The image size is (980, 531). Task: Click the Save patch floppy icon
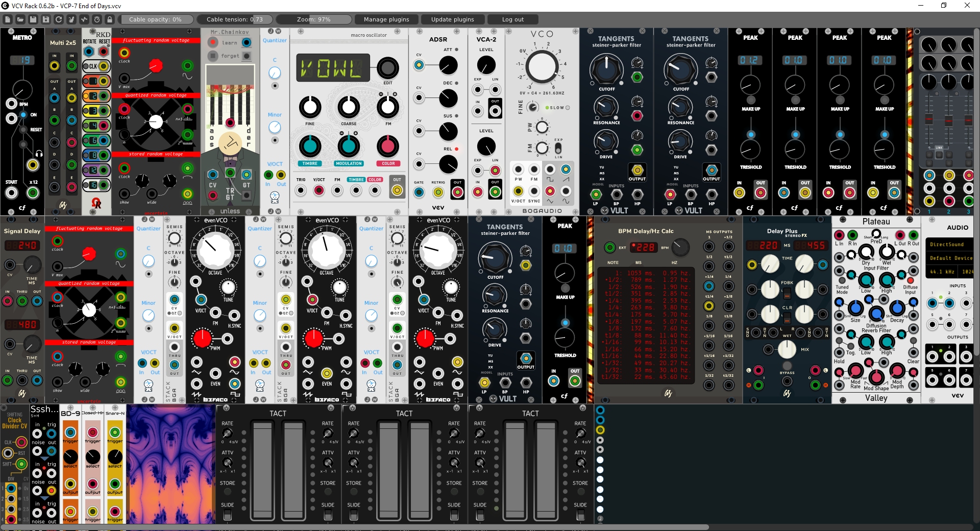click(33, 19)
